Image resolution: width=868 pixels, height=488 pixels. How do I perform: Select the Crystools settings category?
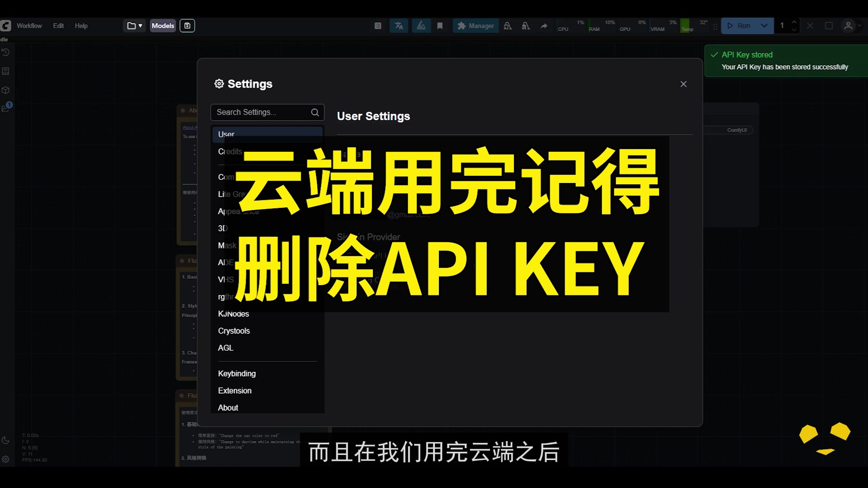(x=268, y=331)
